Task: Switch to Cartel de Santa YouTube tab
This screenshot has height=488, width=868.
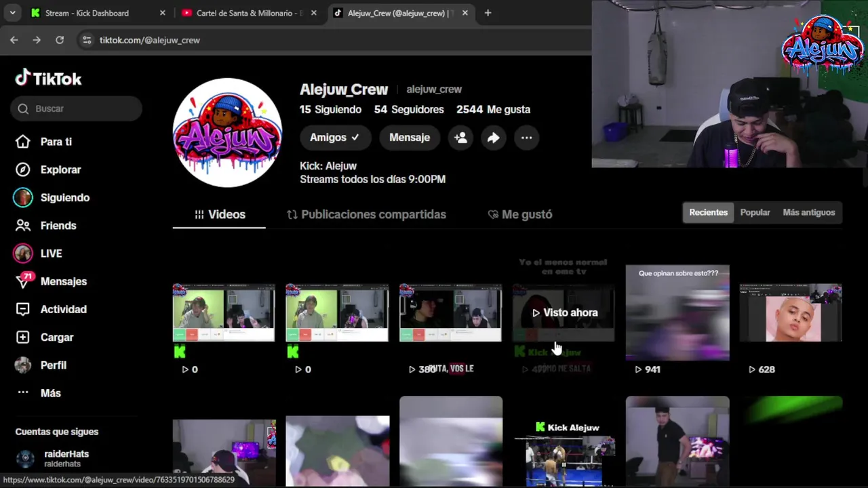Action: click(x=250, y=13)
